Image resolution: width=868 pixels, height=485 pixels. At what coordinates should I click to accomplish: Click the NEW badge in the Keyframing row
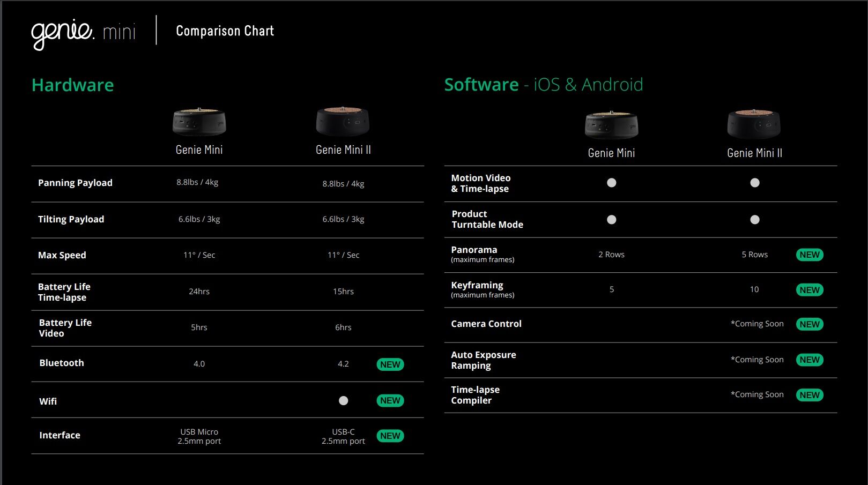point(810,290)
